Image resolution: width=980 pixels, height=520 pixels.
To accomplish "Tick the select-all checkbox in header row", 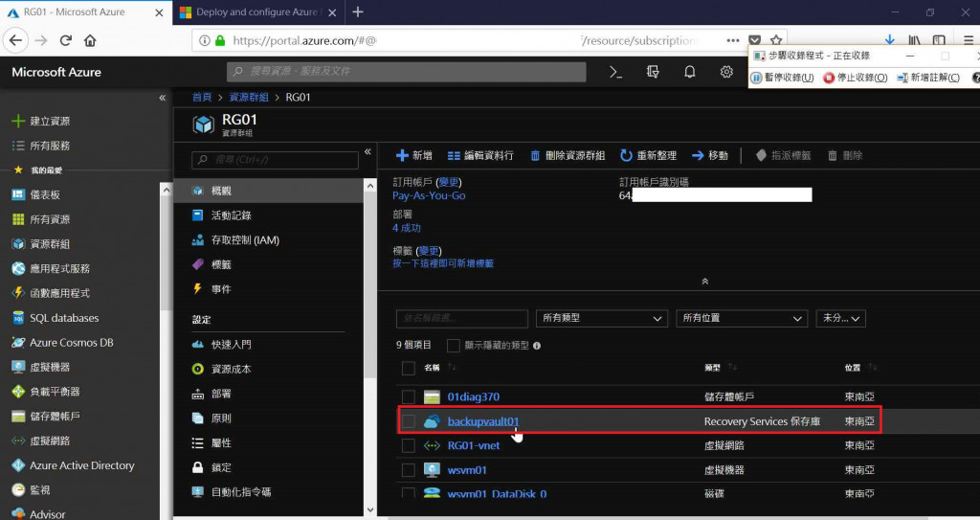I will pyautogui.click(x=408, y=368).
